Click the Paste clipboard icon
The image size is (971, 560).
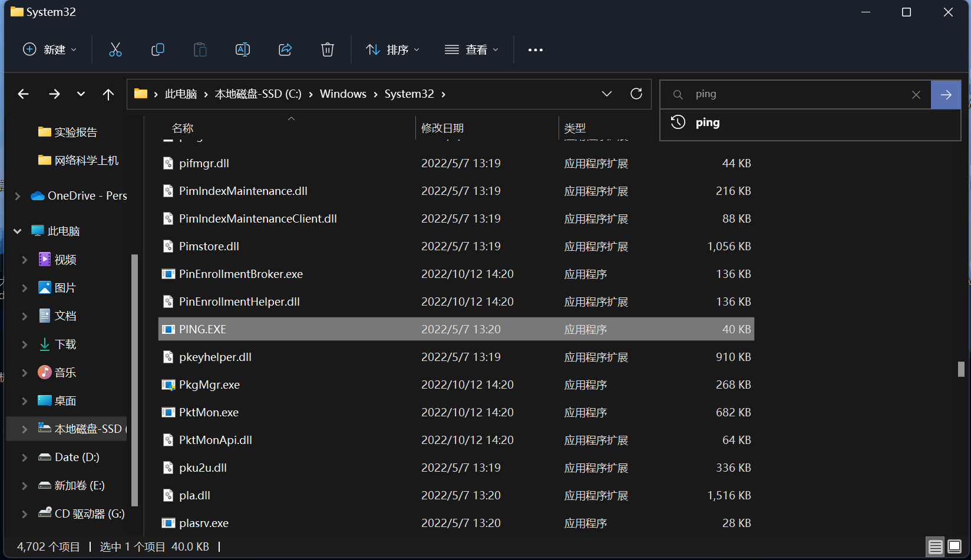[x=200, y=49]
